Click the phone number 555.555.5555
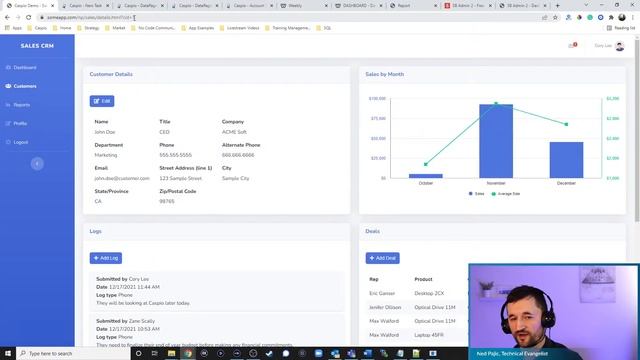This screenshot has width=640, height=360. [x=176, y=155]
